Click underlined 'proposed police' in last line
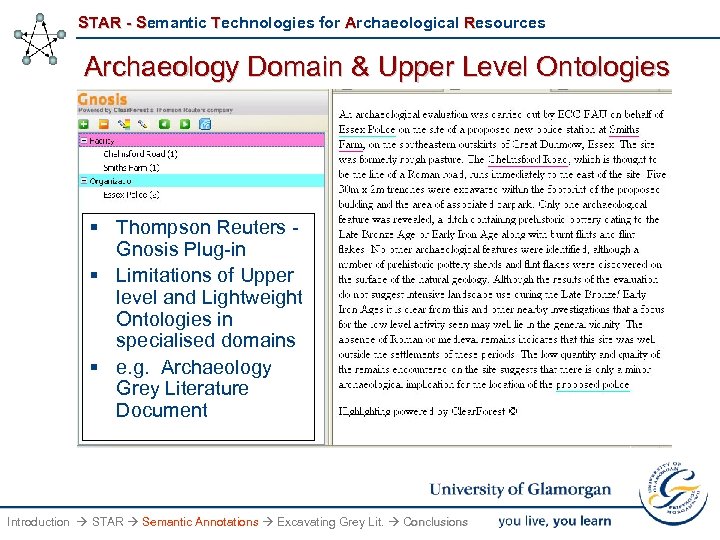 (x=592, y=384)
